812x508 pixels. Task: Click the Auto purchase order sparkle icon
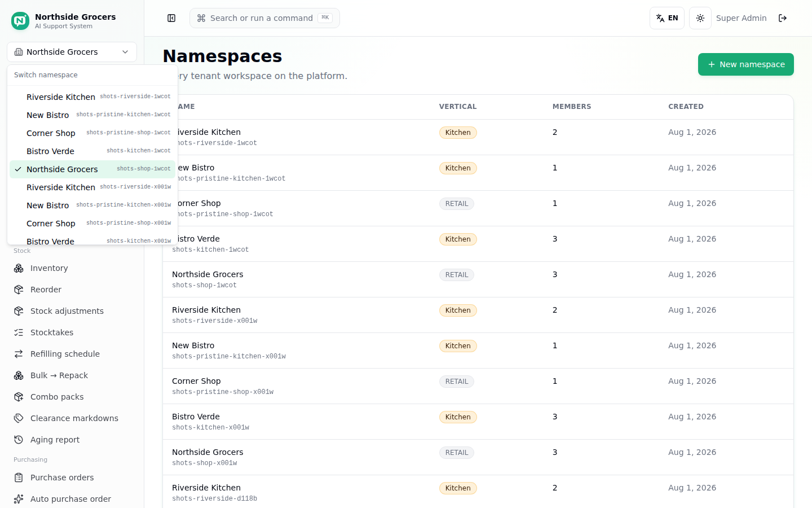19,499
